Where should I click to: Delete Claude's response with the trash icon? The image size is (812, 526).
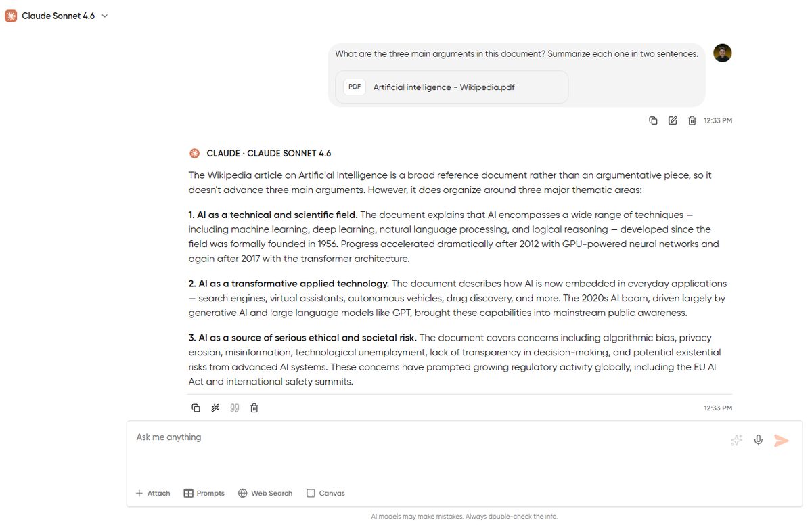pos(254,408)
